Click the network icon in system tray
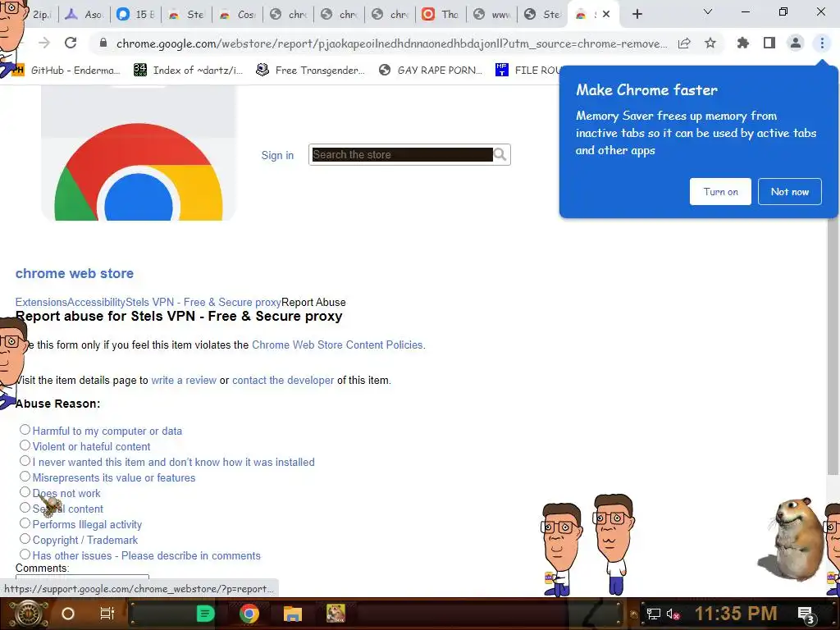This screenshot has height=630, width=840. tap(654, 614)
